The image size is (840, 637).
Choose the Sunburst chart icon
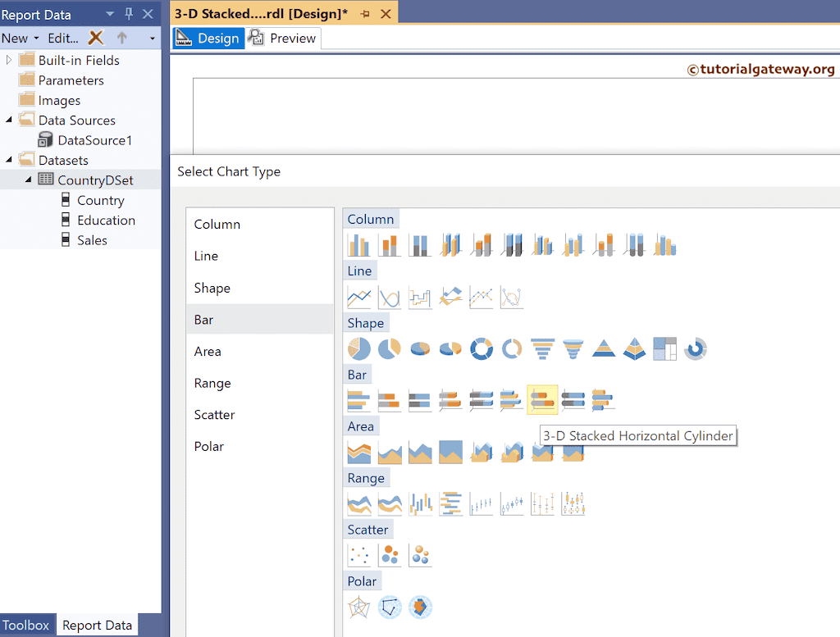[696, 349]
